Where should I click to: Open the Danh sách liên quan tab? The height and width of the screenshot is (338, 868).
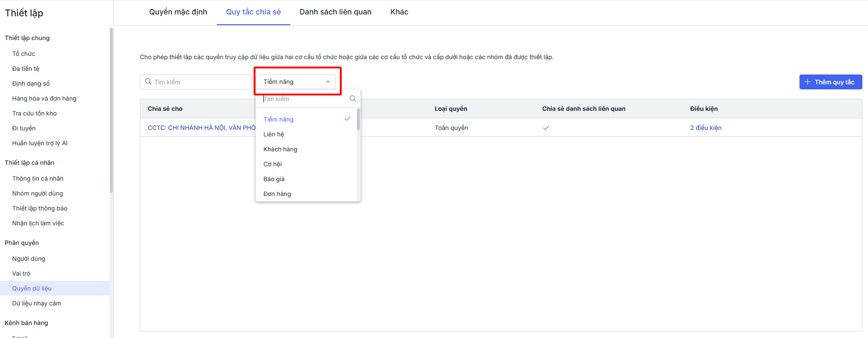335,12
